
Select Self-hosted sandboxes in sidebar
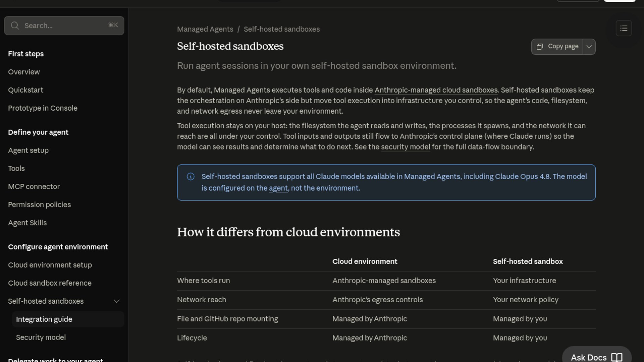click(x=46, y=301)
